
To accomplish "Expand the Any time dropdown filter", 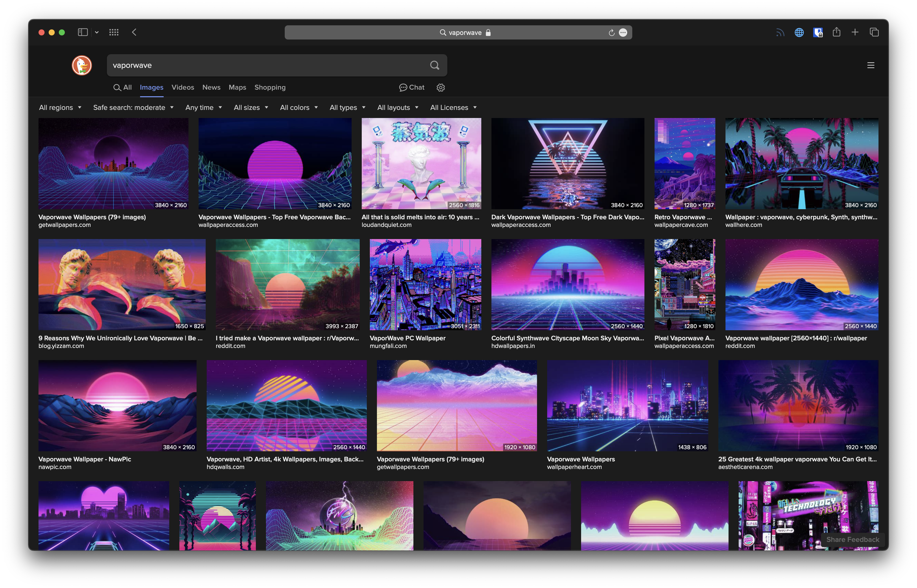I will [204, 107].
